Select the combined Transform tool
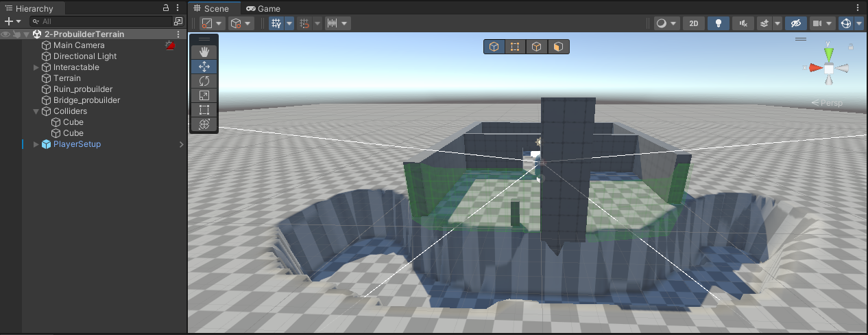Screen dimensions: 868x335 click(204, 124)
